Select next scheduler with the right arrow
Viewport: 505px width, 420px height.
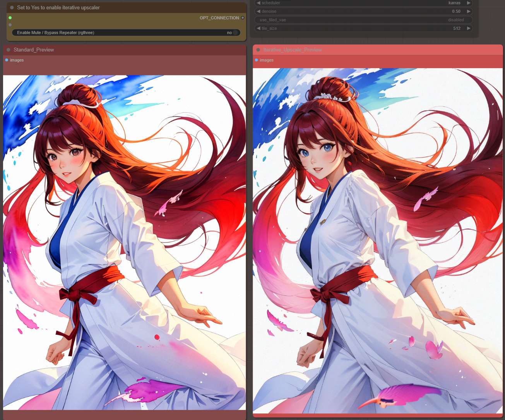(469, 3)
